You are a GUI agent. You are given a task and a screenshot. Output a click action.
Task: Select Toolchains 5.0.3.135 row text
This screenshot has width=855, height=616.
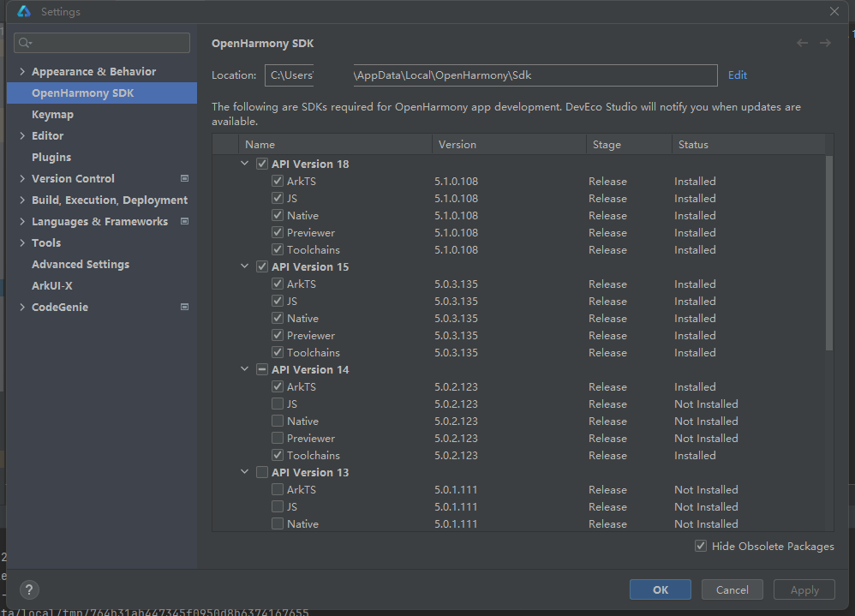coord(314,352)
